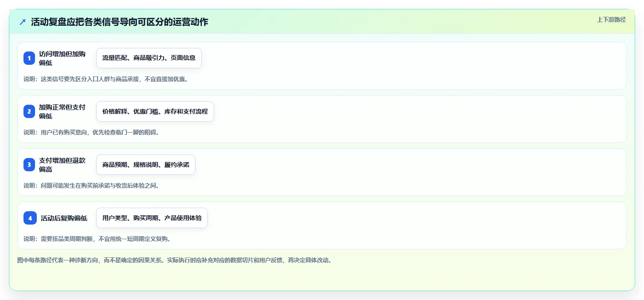Click the 价格解释、优惠门槛、库存和支付流程 chip
This screenshot has height=300, width=644.
tap(155, 111)
